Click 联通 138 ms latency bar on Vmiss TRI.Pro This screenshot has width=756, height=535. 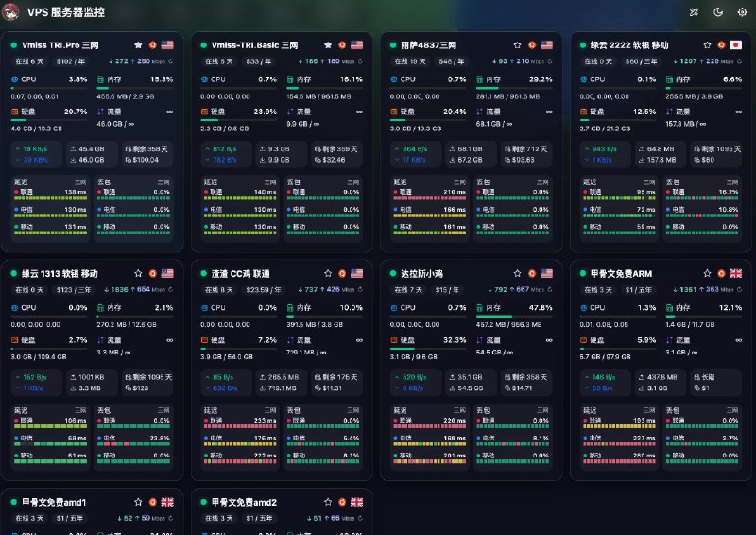50,198
